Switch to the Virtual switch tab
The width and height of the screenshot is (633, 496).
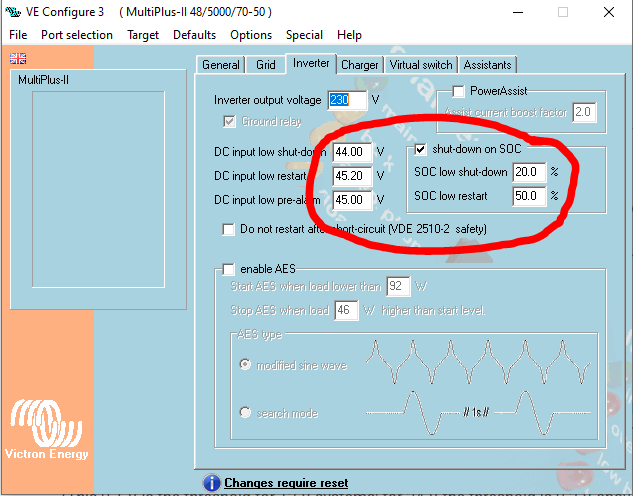point(420,65)
